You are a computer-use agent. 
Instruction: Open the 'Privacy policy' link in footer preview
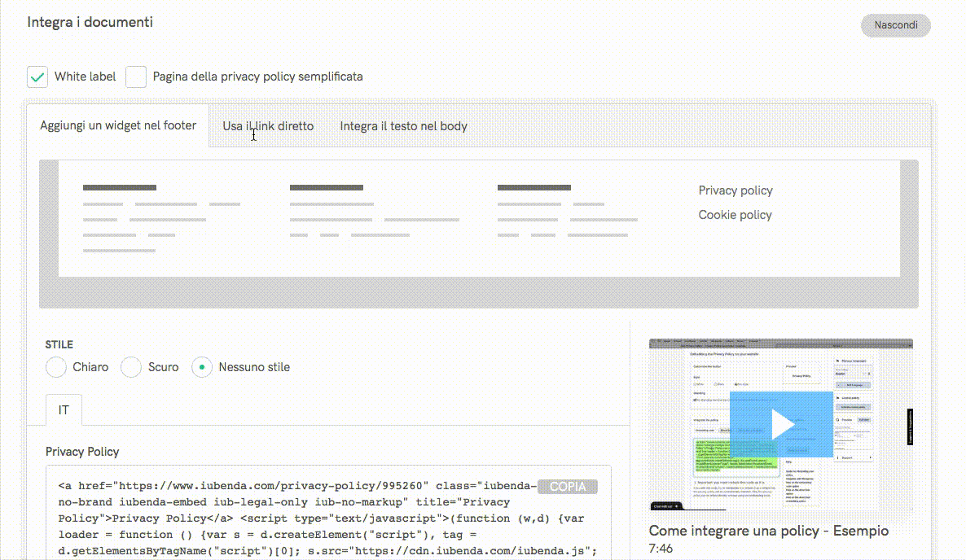pos(735,190)
